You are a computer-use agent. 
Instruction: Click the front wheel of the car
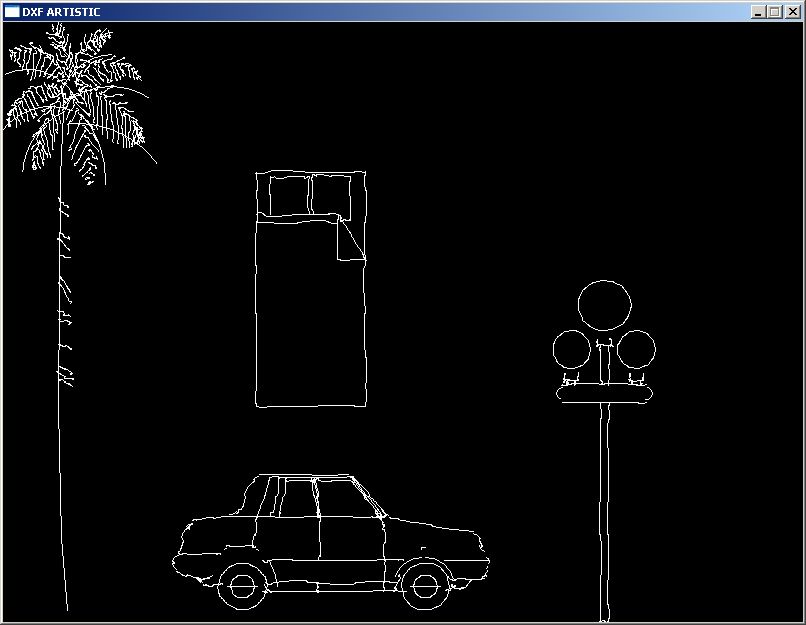[425, 586]
